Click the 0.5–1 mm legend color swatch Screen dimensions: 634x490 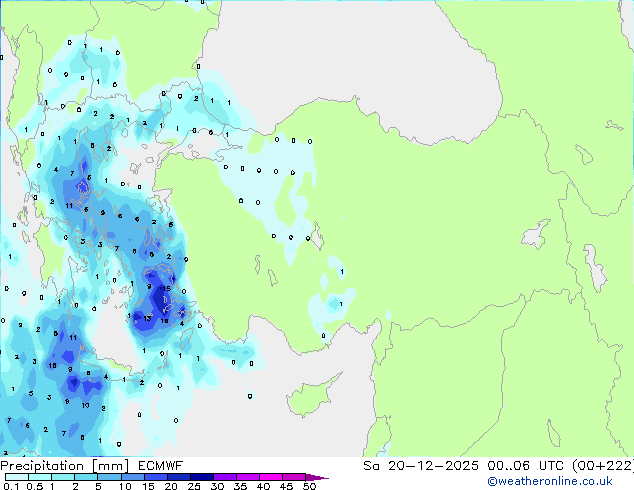pos(40,477)
